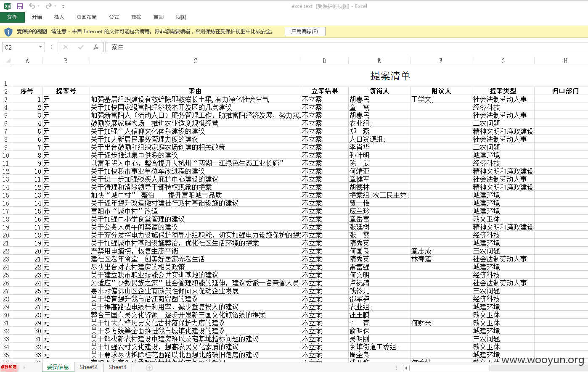Switch to the 开始 ribbon tab
Viewport: 588px width, 372px height.
pyautogui.click(x=37, y=17)
